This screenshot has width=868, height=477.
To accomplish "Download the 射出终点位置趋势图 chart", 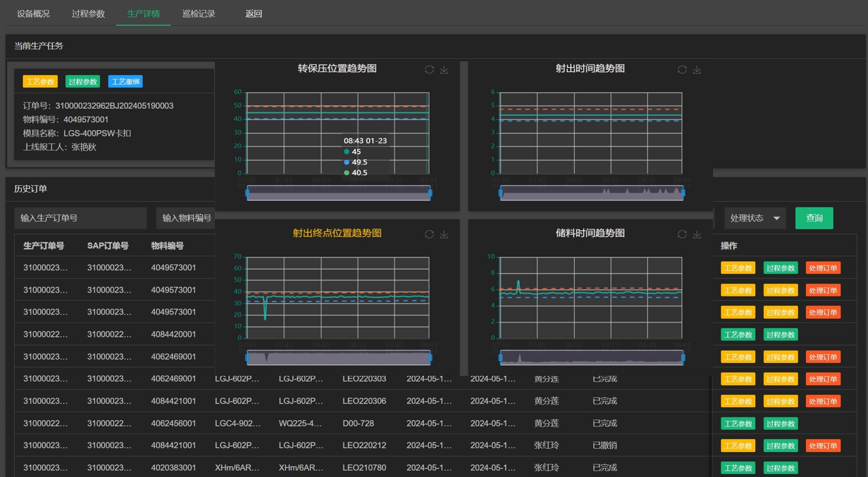I will [x=444, y=234].
